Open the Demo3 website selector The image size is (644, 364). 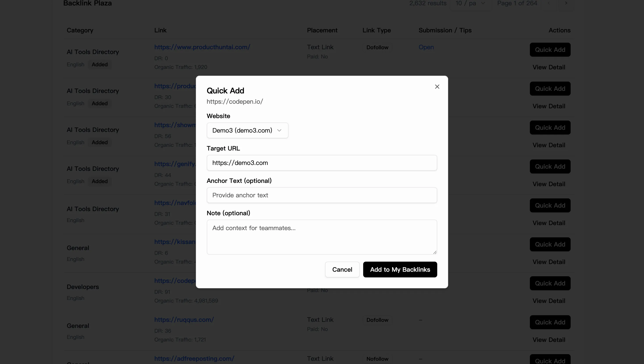pyautogui.click(x=247, y=130)
